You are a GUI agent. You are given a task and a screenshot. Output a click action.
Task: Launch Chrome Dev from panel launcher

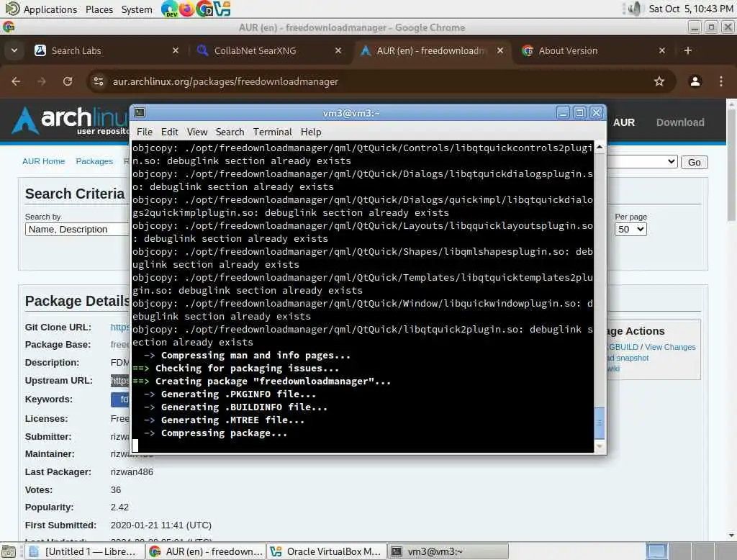169,9
